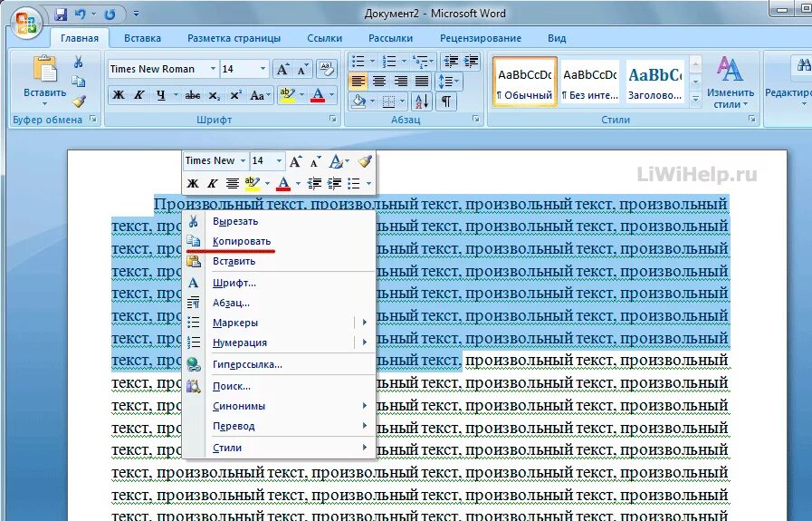This screenshot has height=521, width=812.
Task: Open Вставить paste dropdown arrow
Action: pos(45,103)
